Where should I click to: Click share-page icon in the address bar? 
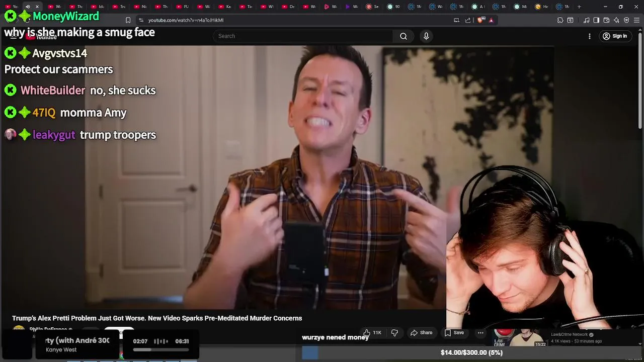[468, 20]
